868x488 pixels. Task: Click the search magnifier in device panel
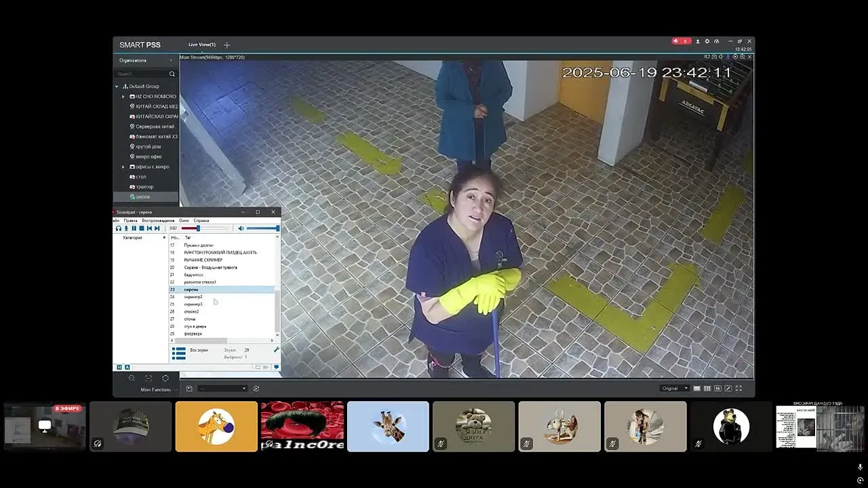click(x=172, y=74)
